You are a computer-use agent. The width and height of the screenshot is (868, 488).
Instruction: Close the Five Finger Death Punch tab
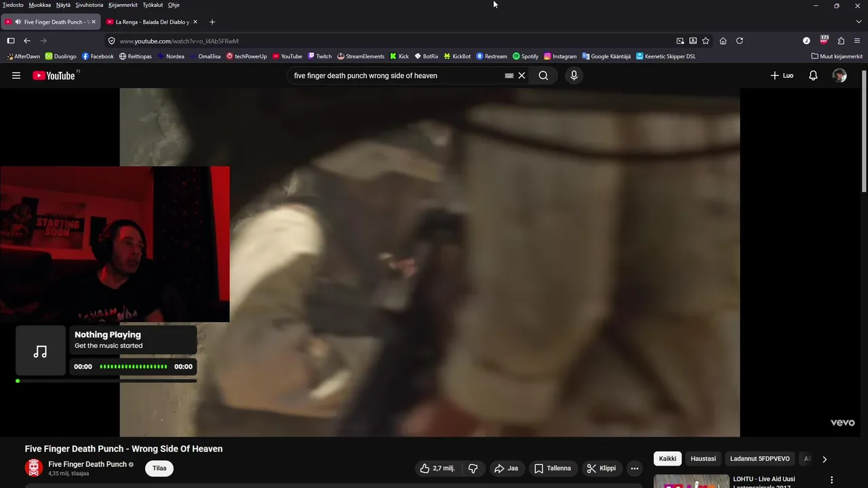point(94,22)
